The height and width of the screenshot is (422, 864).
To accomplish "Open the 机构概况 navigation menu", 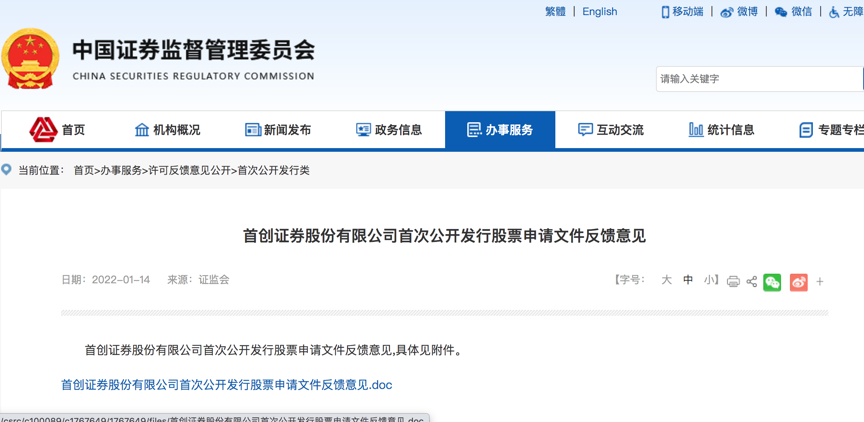I will pos(167,130).
